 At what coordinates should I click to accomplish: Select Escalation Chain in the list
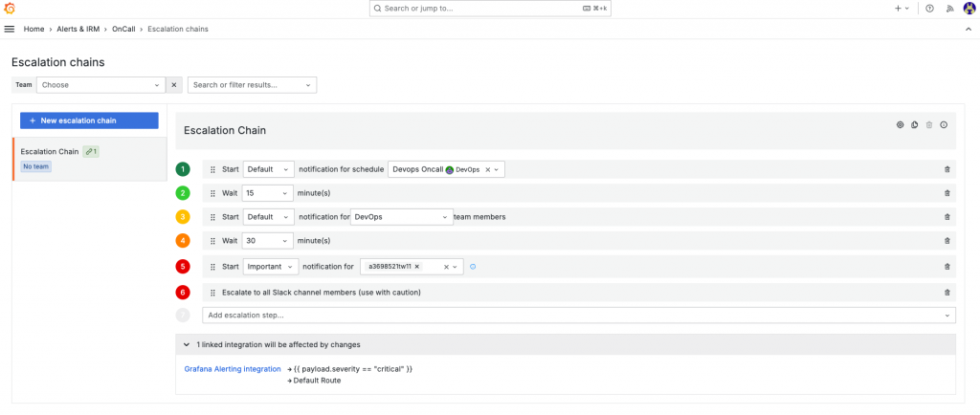(x=89, y=159)
